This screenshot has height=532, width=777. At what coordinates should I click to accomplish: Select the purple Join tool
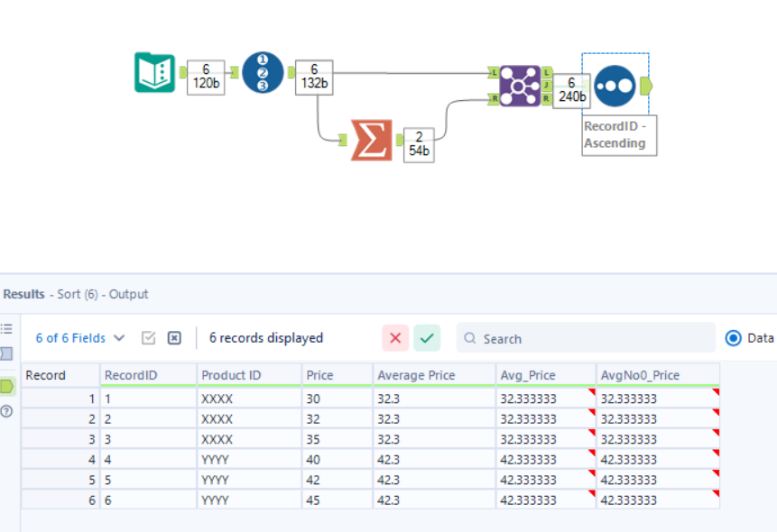[519, 86]
